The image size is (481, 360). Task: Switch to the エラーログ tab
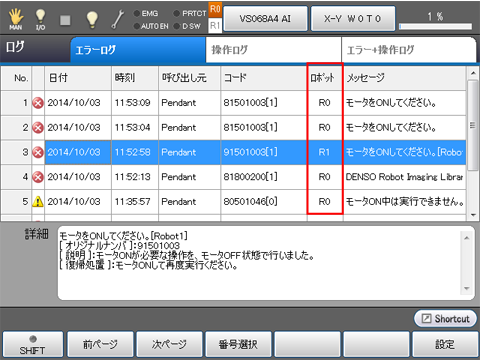click(x=138, y=50)
